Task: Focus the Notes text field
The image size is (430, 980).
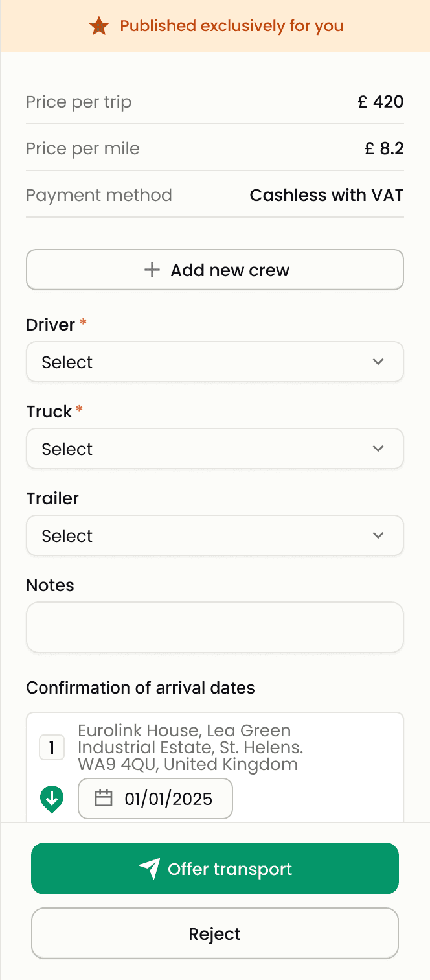Action: click(x=214, y=627)
